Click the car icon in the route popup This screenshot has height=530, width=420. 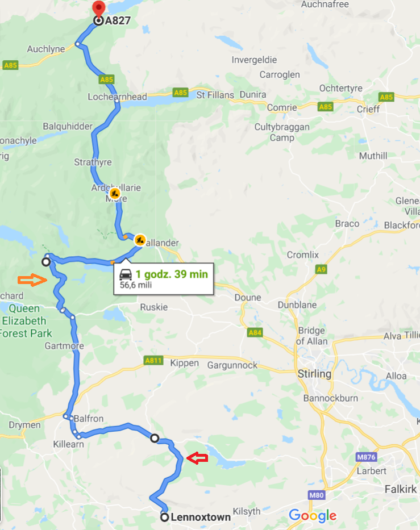[x=126, y=274]
